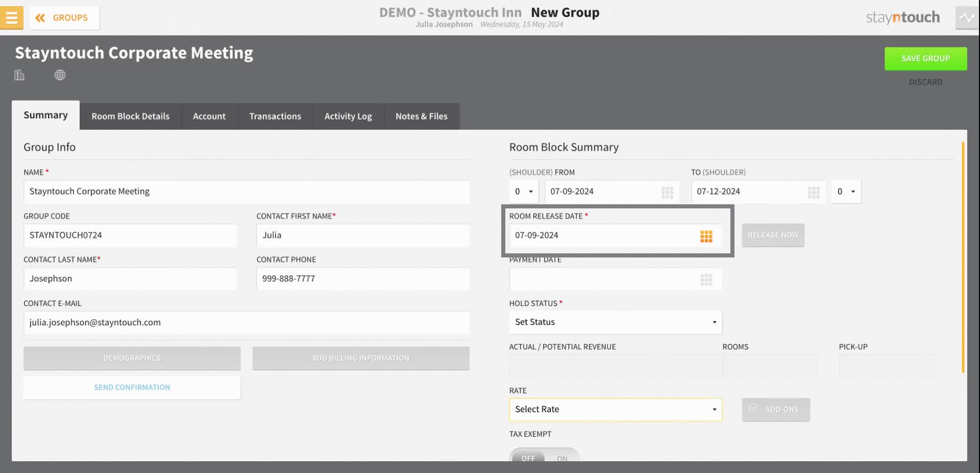Expand the To shoulder days dropdown
Viewport: 980px width, 473px height.
846,192
